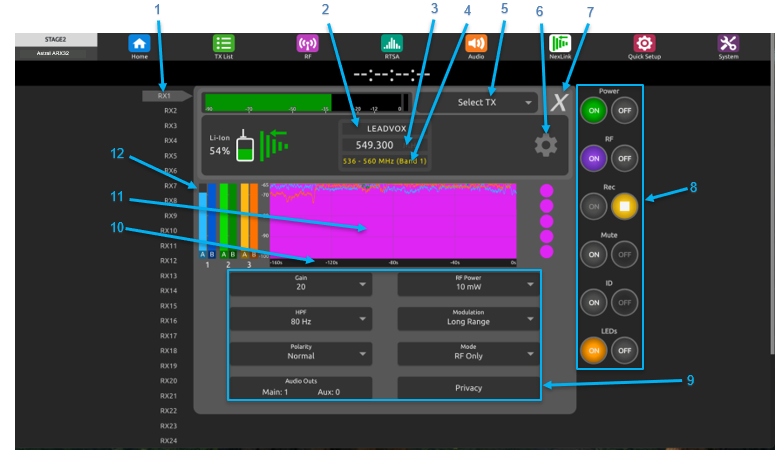
Task: Click the Privacy button
Action: coord(468,388)
